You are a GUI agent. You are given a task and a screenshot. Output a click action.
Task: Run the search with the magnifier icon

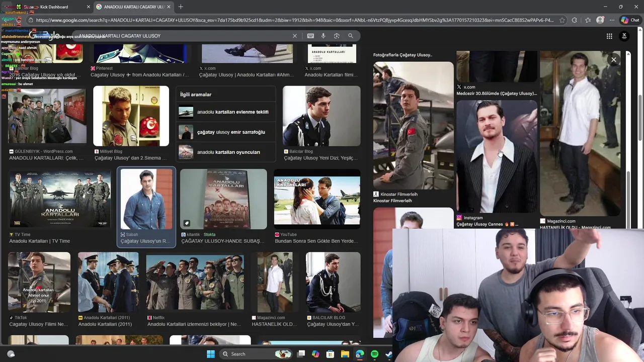(351, 36)
